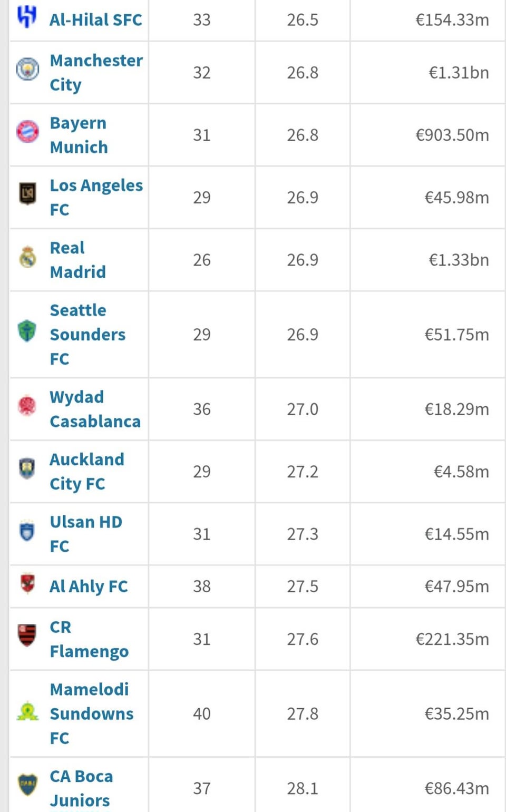506x812 pixels.
Task: Select the Ulsan HD FC link
Action: (x=86, y=534)
